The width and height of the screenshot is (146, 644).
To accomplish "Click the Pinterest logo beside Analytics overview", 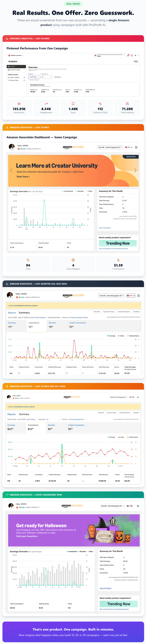I will pos(9,55).
